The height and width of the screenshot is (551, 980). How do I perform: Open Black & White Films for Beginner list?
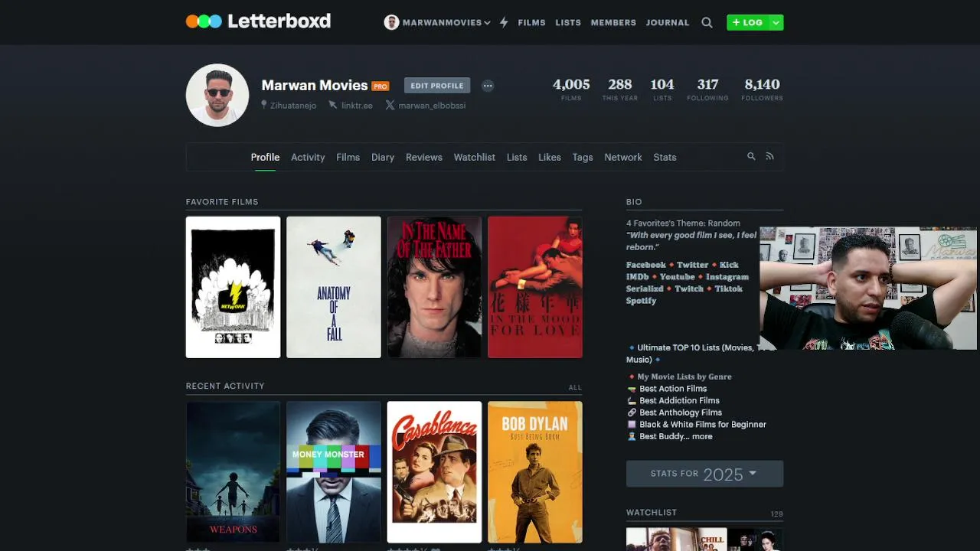pyautogui.click(x=703, y=424)
